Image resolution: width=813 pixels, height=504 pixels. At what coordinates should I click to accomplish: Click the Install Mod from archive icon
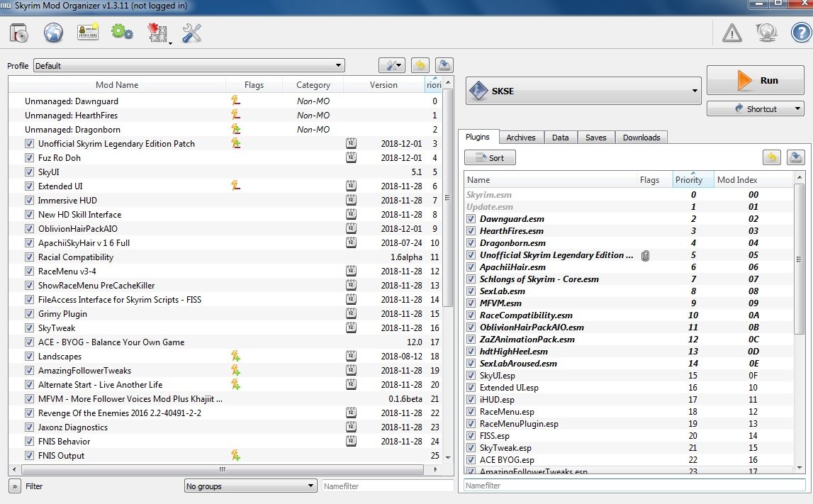point(18,33)
